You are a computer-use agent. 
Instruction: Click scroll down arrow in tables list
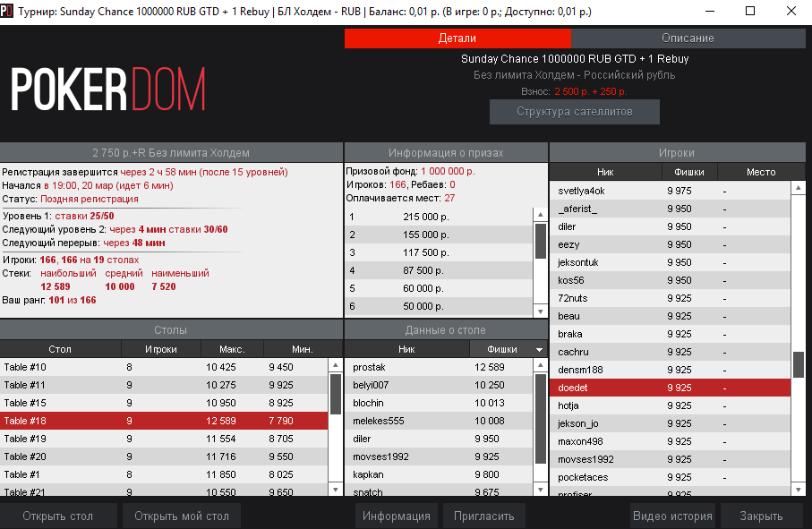tap(335, 489)
